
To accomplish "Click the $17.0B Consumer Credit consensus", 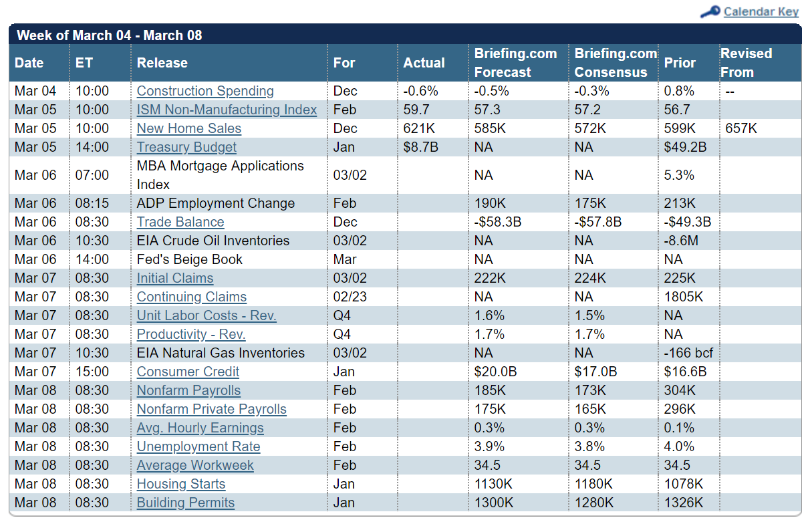I will 595,372.
